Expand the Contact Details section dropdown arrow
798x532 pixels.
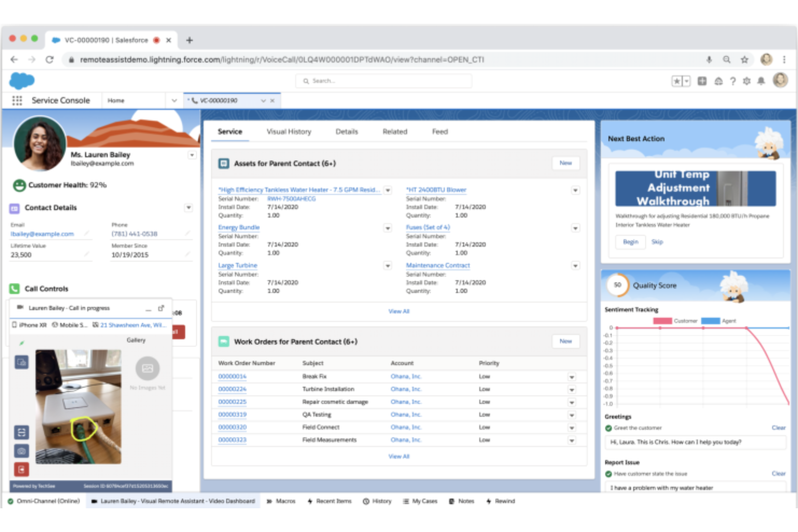point(189,208)
